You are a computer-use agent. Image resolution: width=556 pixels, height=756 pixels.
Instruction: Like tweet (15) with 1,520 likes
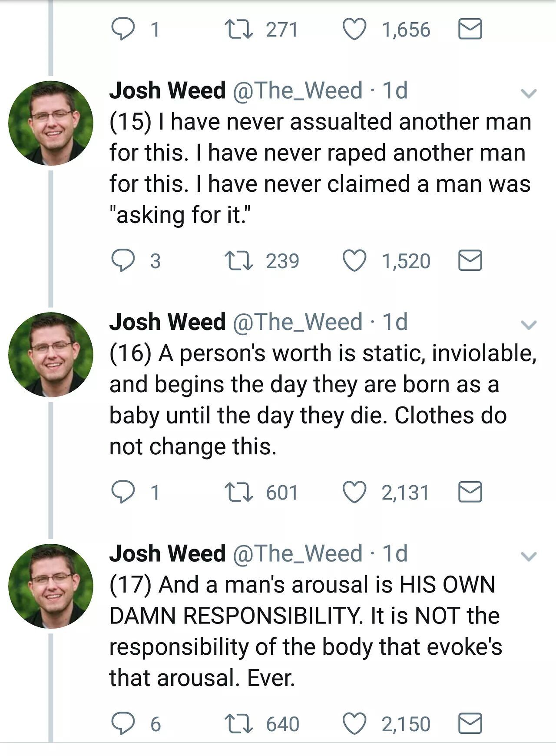coord(354,261)
